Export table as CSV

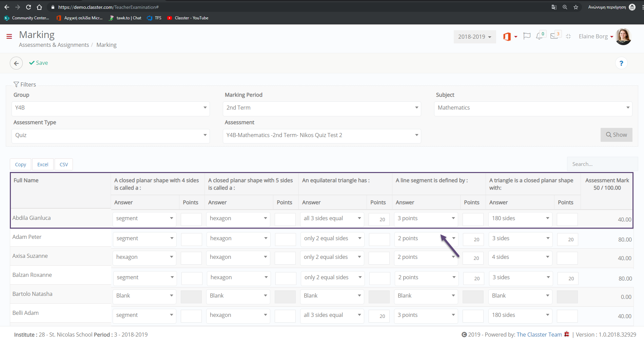point(64,165)
